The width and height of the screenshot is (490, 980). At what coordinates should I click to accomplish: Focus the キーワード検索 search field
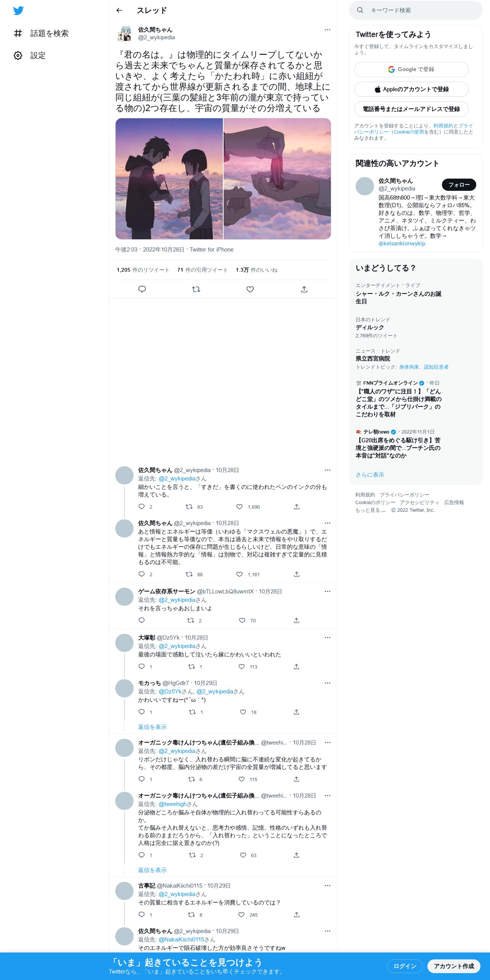pos(416,10)
